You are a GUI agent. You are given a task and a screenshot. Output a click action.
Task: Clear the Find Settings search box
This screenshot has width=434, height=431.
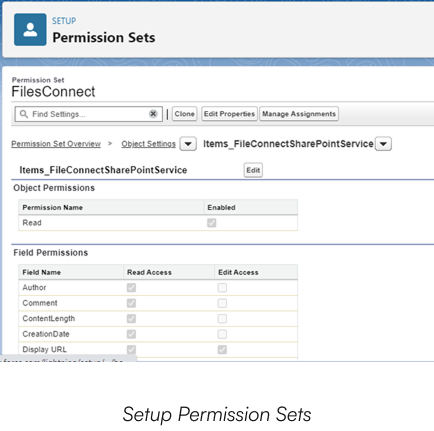pos(153,114)
